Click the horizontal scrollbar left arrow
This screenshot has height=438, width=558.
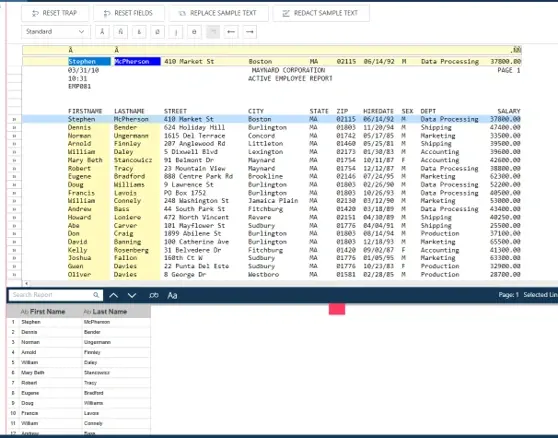click(x=26, y=284)
